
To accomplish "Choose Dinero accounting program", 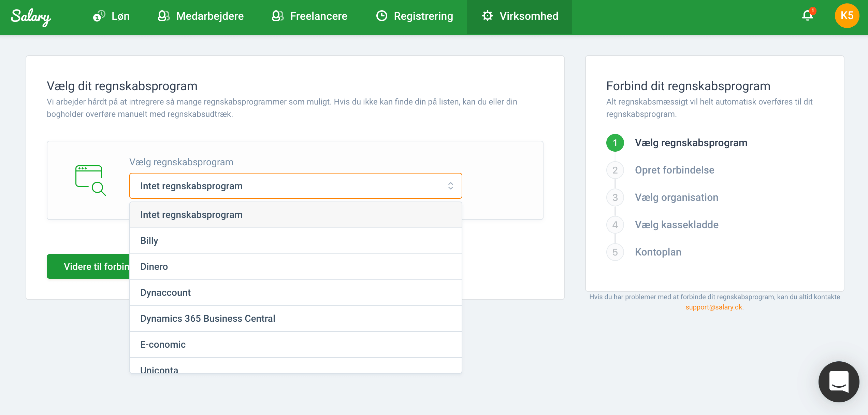I will coord(295,267).
